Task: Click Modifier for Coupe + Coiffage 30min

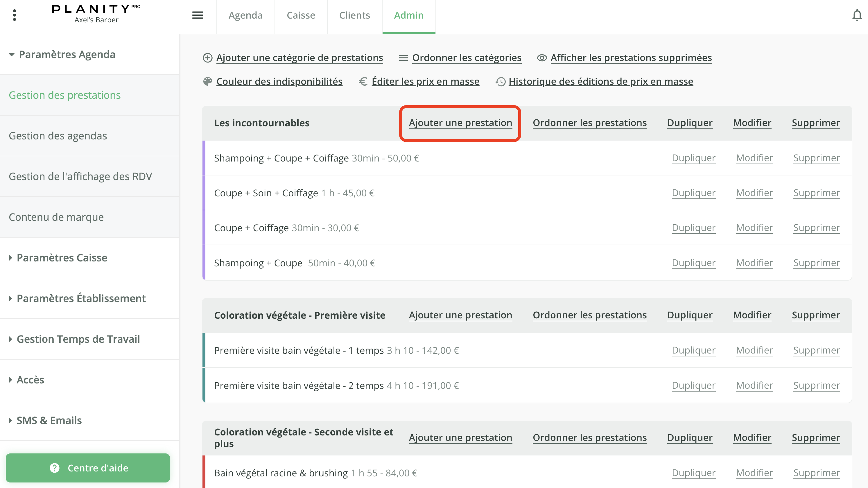Action: point(754,228)
